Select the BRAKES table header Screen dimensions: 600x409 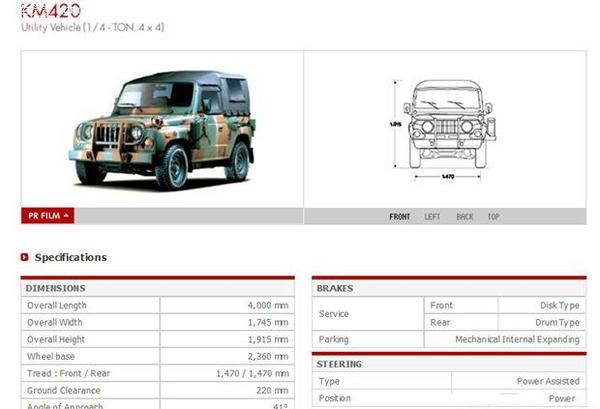[x=335, y=288]
